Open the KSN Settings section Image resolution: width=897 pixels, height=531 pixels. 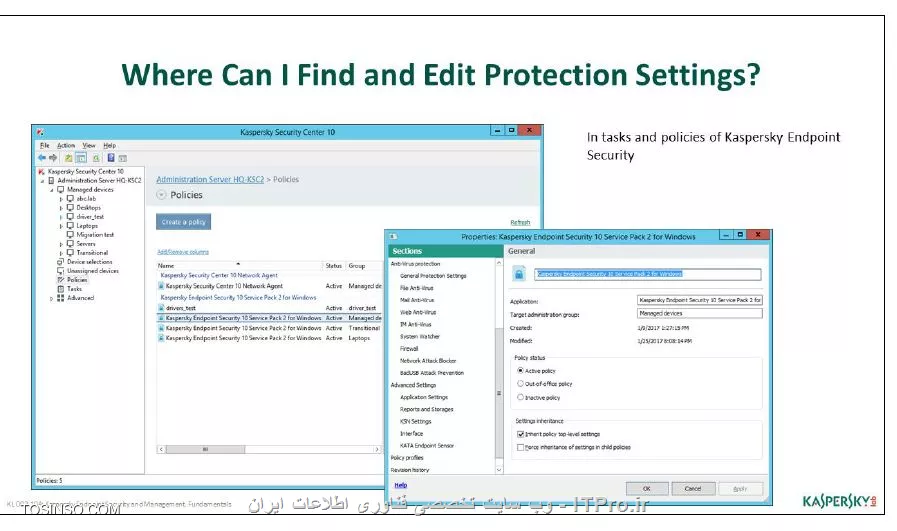click(415, 421)
